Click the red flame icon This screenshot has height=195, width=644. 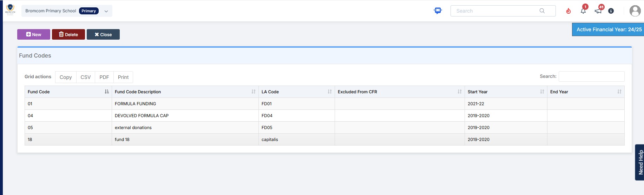[568, 11]
